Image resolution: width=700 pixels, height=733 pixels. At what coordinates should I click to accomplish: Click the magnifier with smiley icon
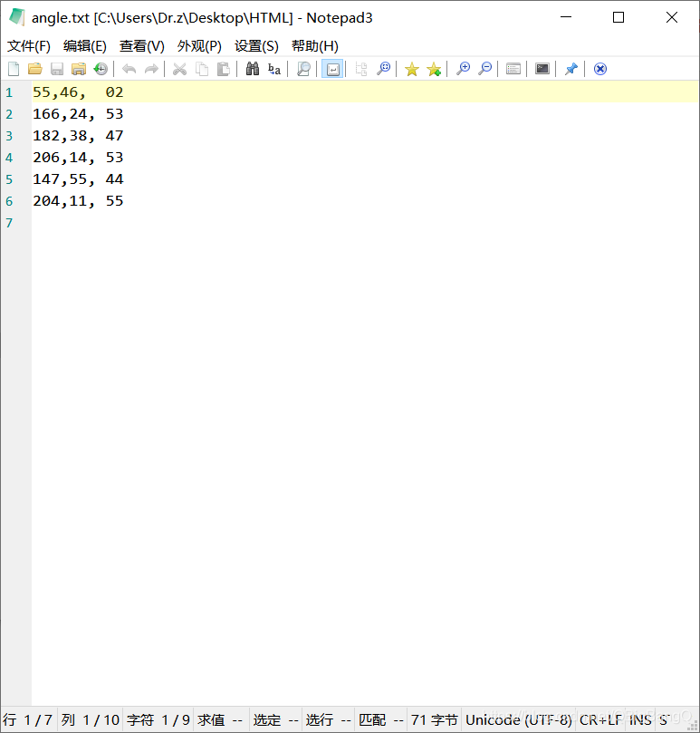click(x=384, y=69)
